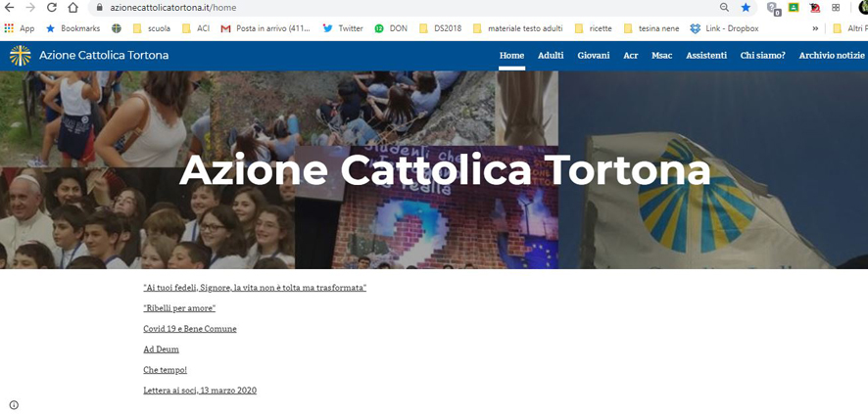Expand the tesina nene bookmark folder
Screen dimensions: 868x415
[651, 28]
